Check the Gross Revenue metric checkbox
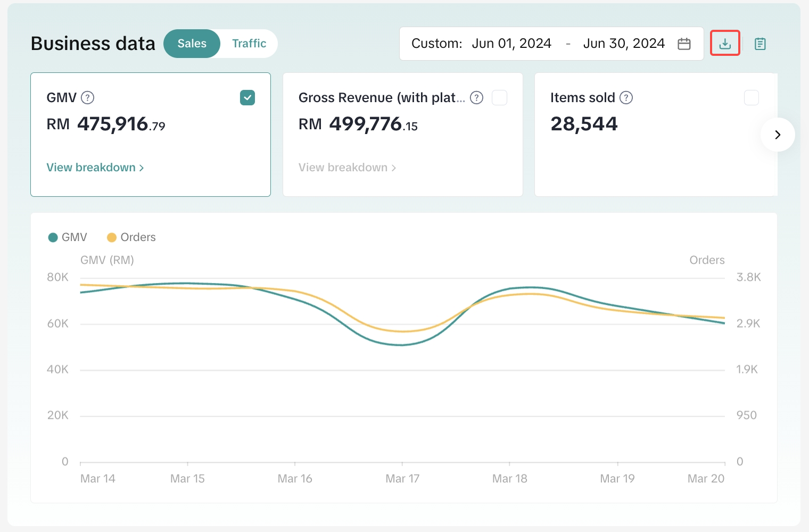The image size is (809, 532). pos(499,98)
